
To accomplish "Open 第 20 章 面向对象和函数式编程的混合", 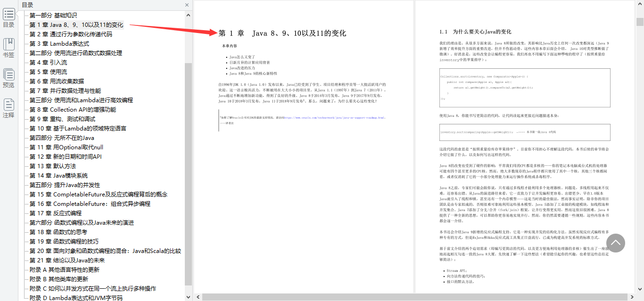I will click(x=105, y=251).
